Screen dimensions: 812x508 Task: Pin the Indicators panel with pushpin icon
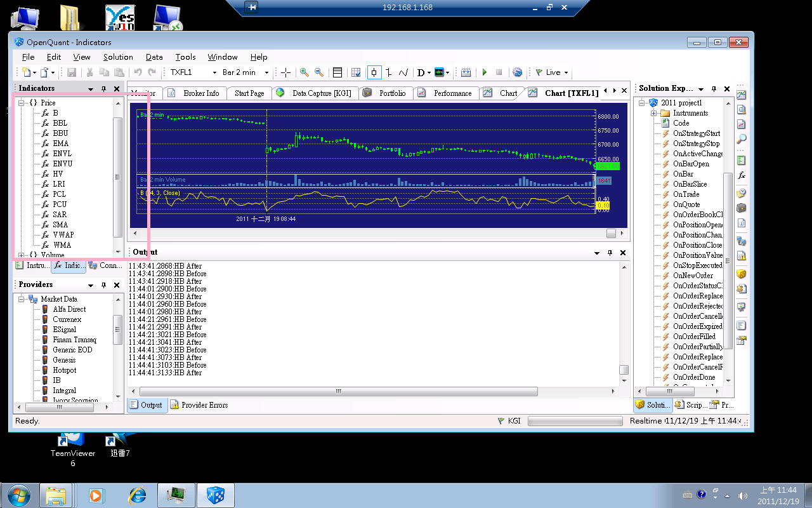(104, 89)
